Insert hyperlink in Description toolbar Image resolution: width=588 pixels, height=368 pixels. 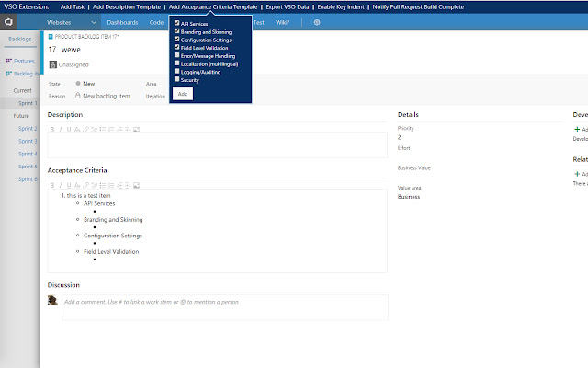[x=85, y=130]
